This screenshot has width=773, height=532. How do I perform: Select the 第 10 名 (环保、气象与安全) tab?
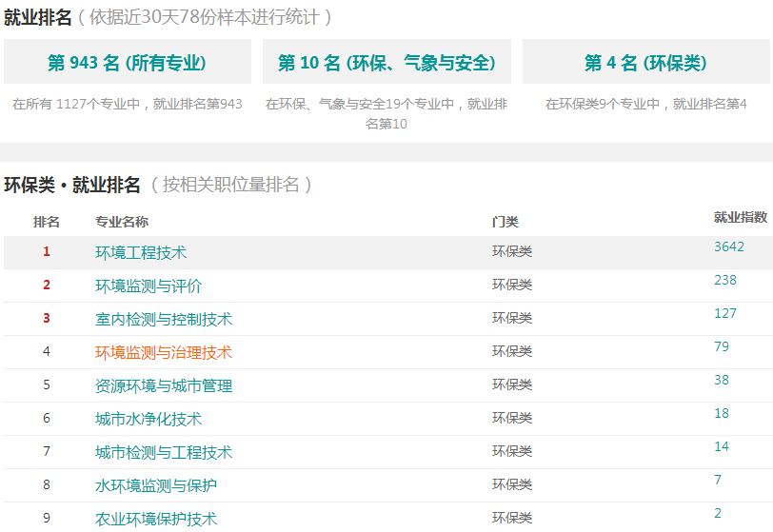point(386,62)
